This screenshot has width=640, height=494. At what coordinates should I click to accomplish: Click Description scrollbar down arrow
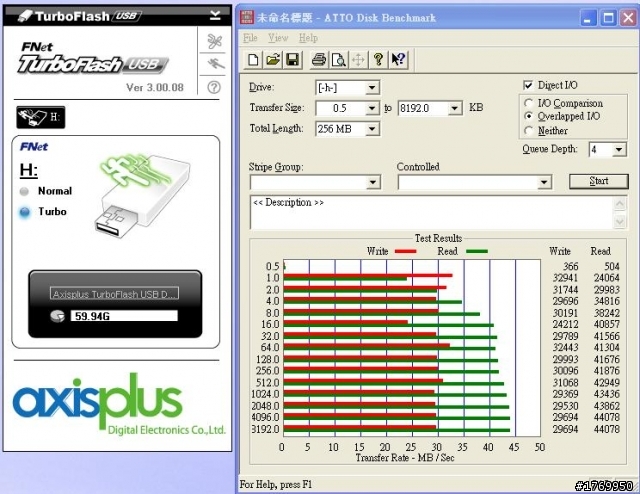(620, 222)
